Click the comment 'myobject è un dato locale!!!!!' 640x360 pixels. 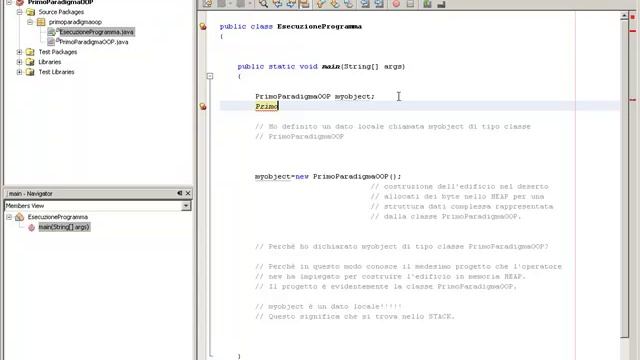point(328,307)
